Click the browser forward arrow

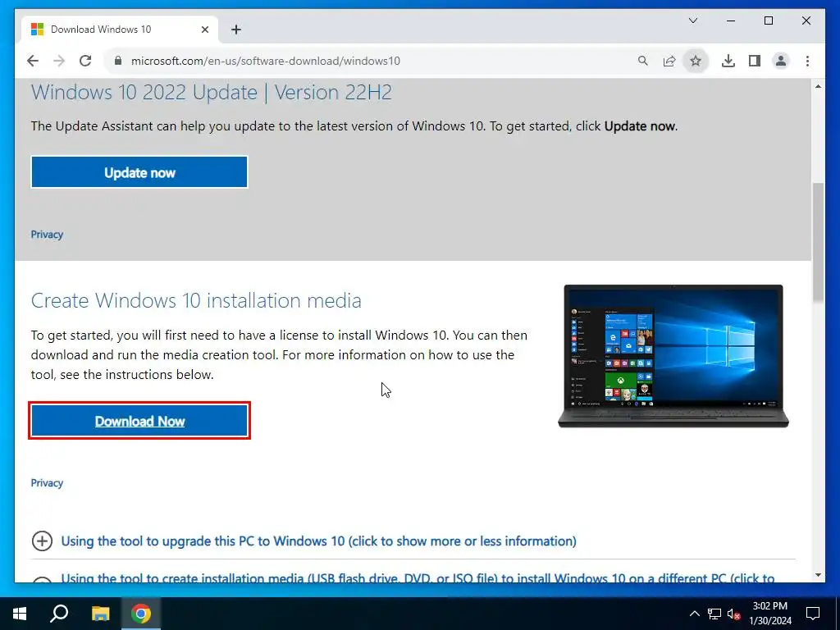(59, 61)
